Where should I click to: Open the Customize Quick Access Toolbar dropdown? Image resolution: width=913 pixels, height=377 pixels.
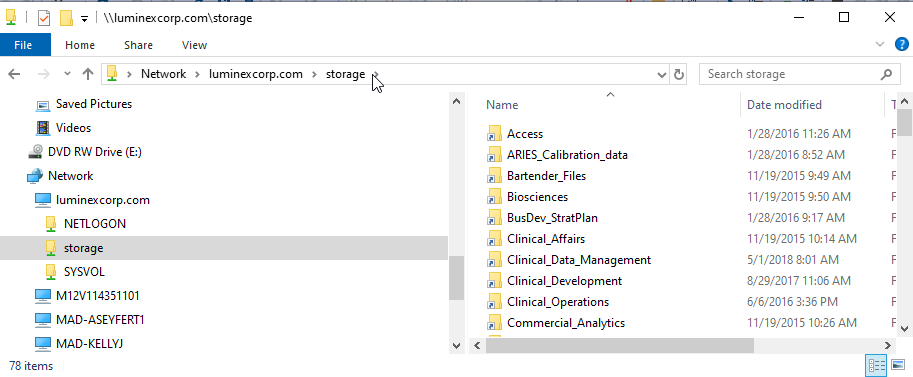point(84,19)
